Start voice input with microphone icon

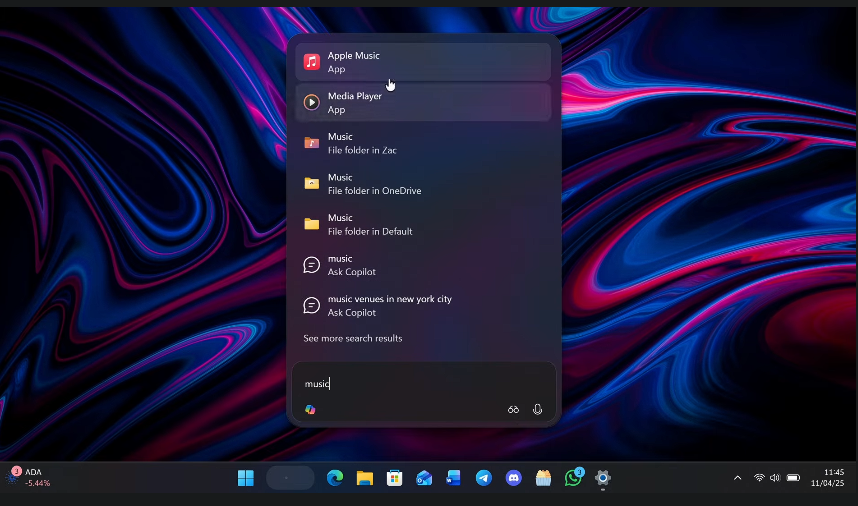(537, 409)
